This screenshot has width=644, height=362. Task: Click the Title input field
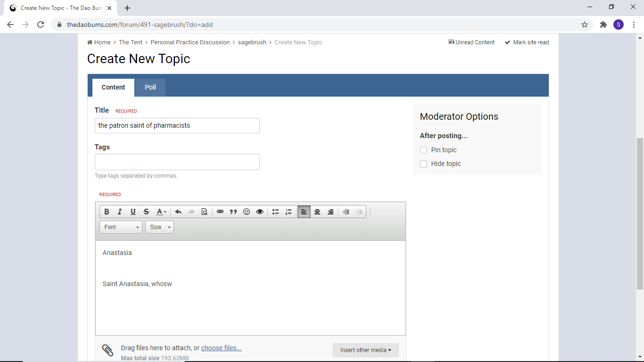click(177, 125)
